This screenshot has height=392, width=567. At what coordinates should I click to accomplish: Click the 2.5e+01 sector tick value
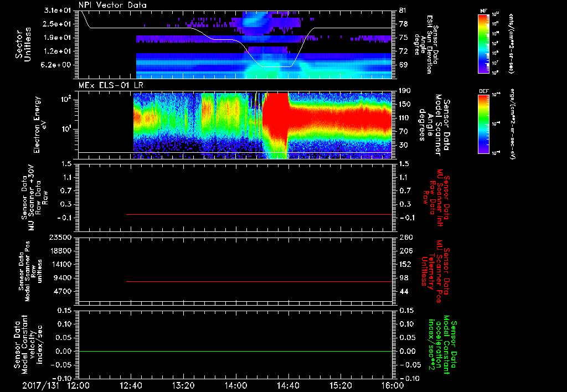coord(58,24)
